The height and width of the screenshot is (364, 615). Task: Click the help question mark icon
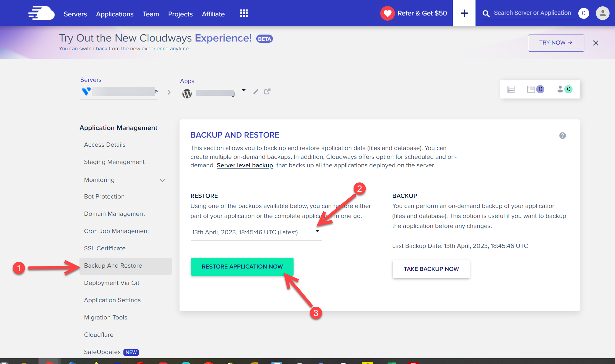click(563, 135)
